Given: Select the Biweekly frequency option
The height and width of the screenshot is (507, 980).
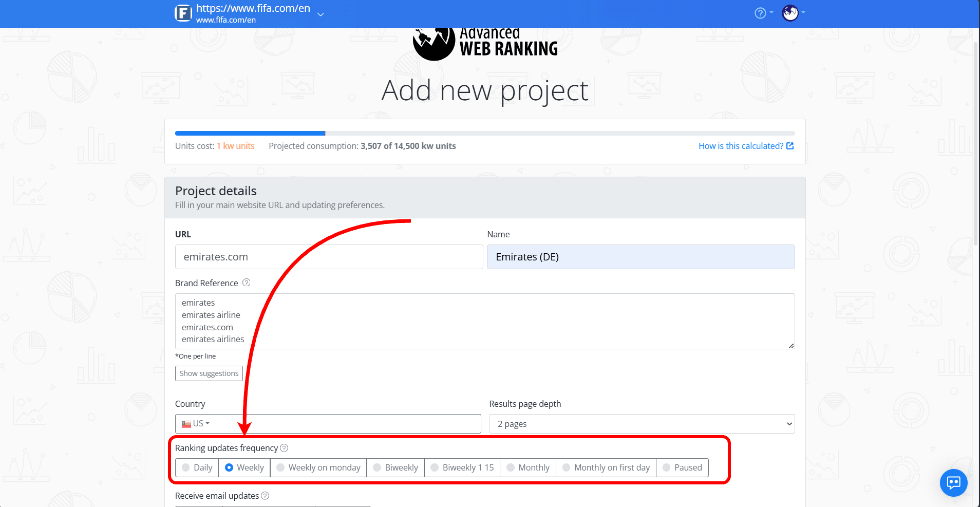Looking at the screenshot, I should [x=395, y=467].
